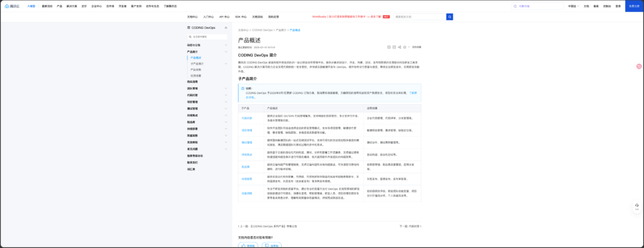This screenshot has width=644, height=248.
Task: Click the second document icon in the title toolbar
Action: (x=394, y=47)
